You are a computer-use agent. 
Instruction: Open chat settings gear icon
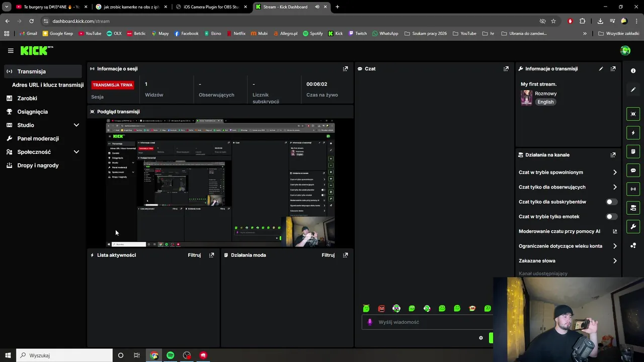click(x=480, y=338)
